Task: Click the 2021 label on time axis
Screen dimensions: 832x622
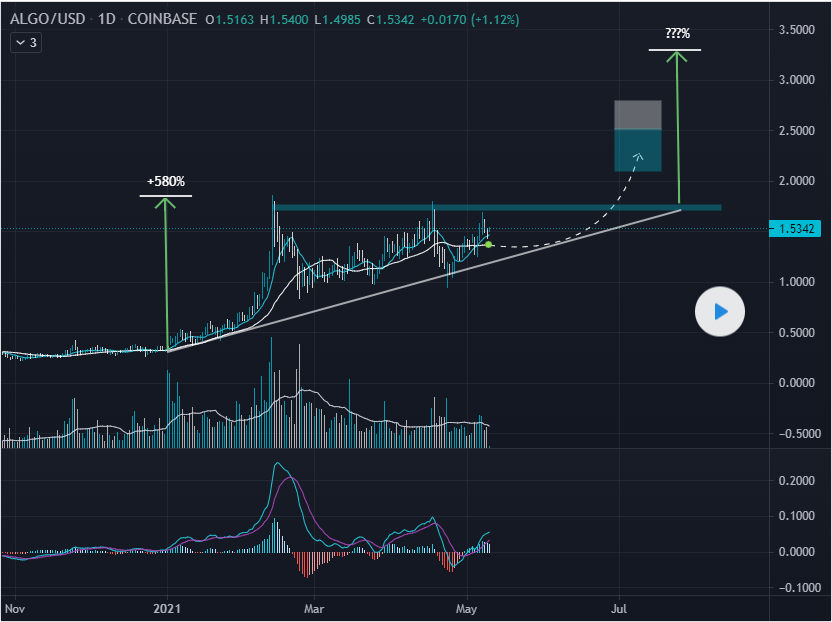Action: pyautogui.click(x=167, y=607)
